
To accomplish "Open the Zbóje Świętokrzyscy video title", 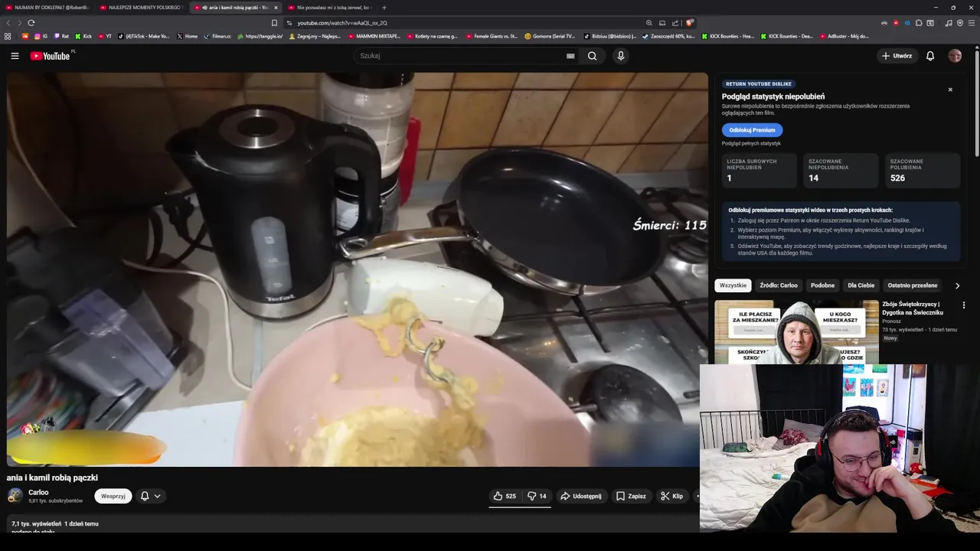I will click(x=913, y=308).
